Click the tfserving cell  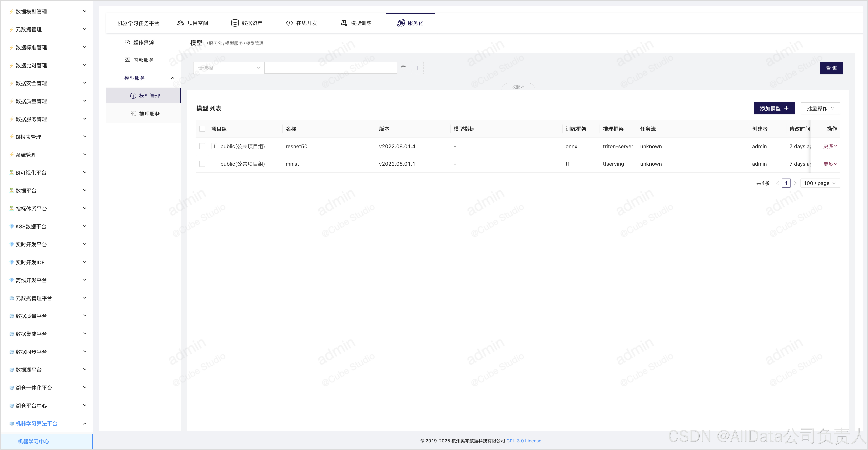point(613,164)
